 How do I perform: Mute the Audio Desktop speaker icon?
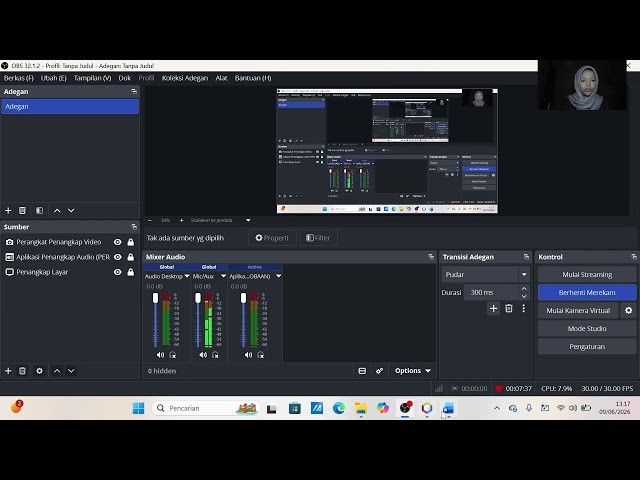160,355
